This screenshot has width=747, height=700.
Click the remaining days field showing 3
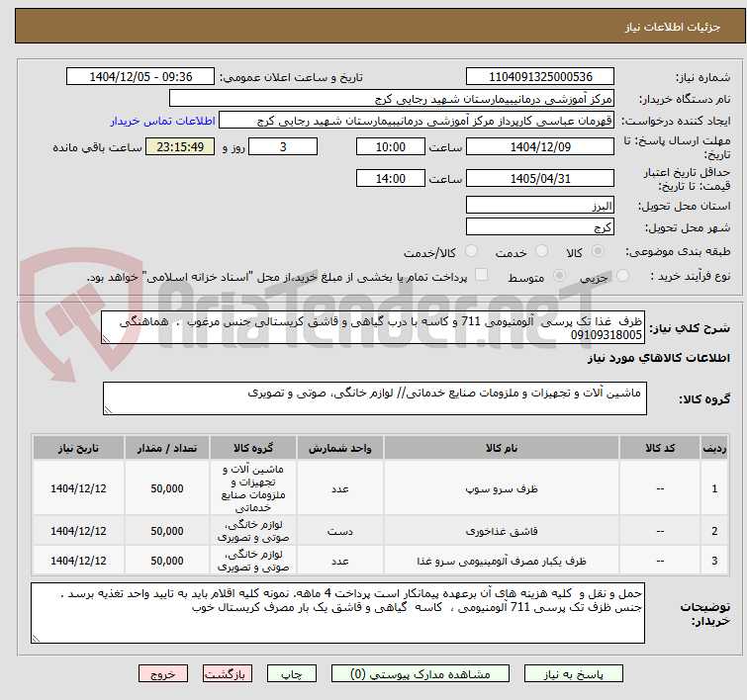click(x=283, y=146)
